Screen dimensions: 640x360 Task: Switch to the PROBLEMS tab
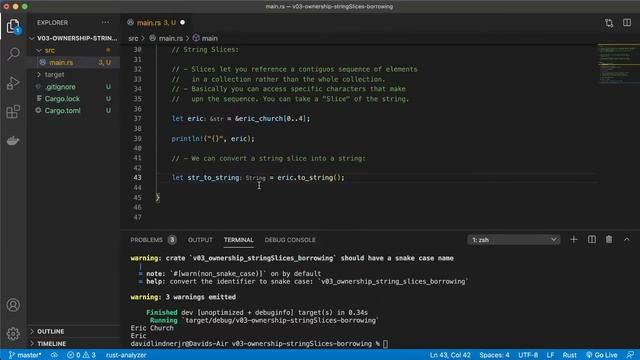click(x=153, y=240)
